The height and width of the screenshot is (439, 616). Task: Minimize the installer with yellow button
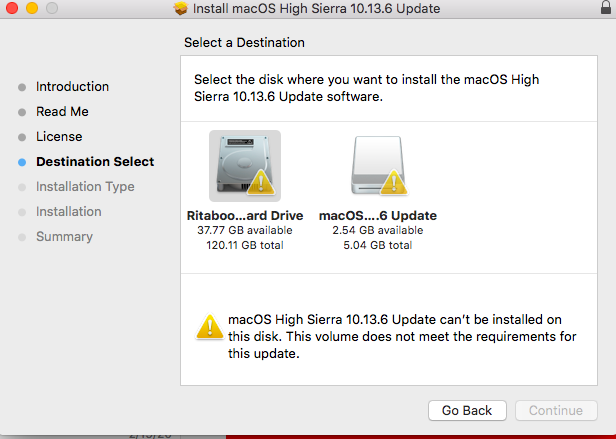tap(32, 7)
